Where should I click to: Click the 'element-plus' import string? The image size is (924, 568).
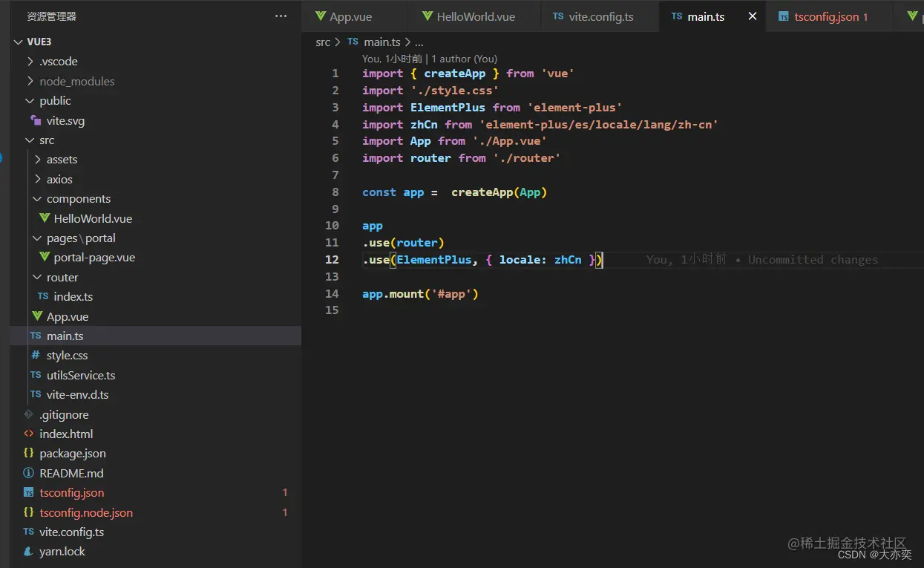coord(574,108)
